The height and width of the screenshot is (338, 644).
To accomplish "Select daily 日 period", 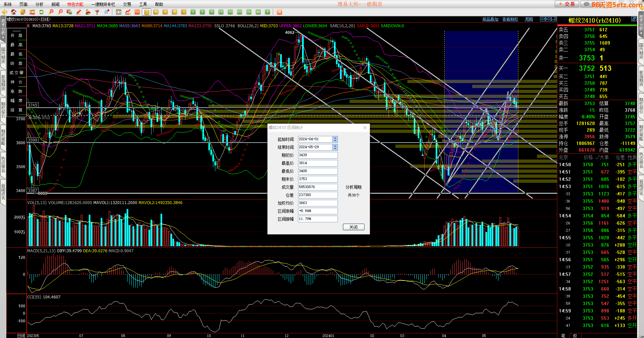I will point(147,12).
